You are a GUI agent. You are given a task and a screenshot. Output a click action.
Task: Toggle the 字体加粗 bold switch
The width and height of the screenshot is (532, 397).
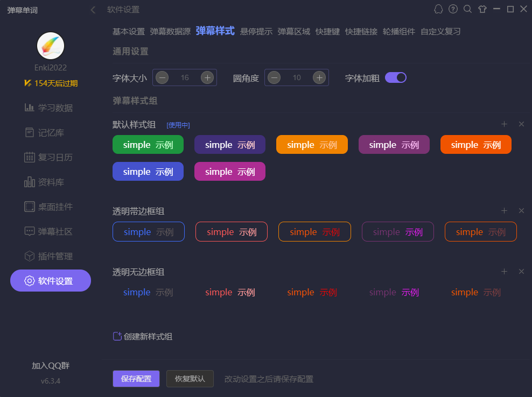tap(395, 77)
